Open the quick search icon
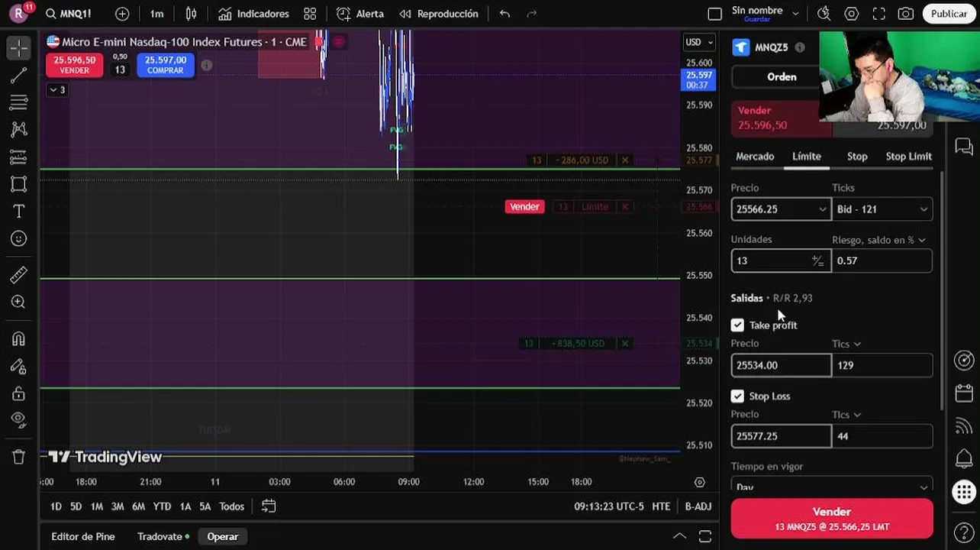 click(x=824, y=14)
